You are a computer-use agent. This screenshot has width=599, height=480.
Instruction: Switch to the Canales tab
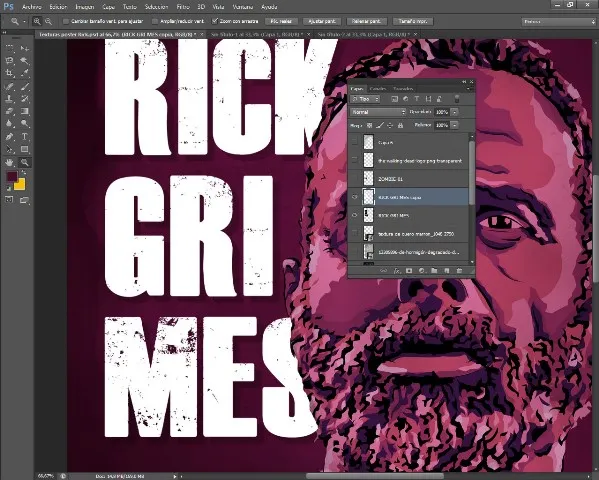tap(378, 89)
